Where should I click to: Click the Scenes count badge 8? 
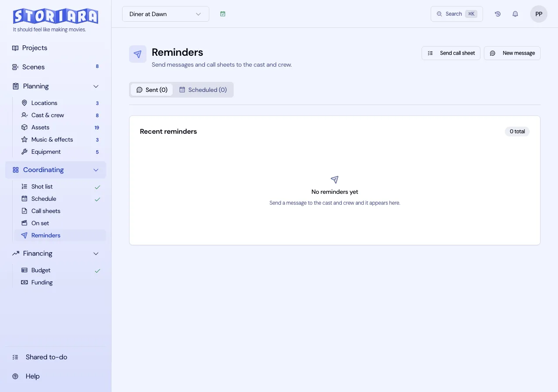97,67
